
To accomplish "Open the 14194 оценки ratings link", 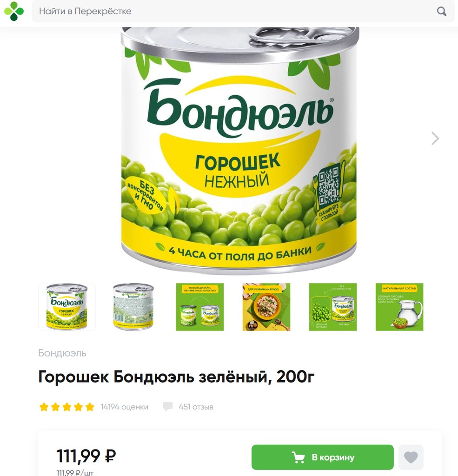I will (x=125, y=407).
